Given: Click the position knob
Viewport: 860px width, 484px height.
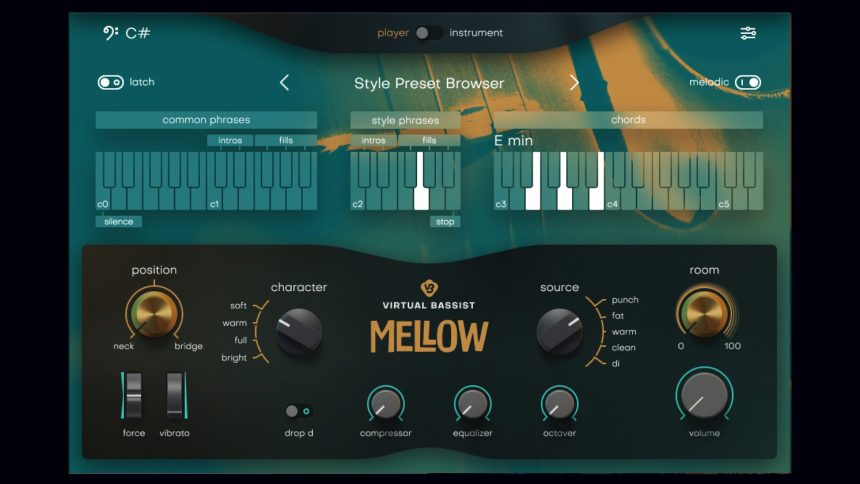Looking at the screenshot, I should click(x=153, y=313).
